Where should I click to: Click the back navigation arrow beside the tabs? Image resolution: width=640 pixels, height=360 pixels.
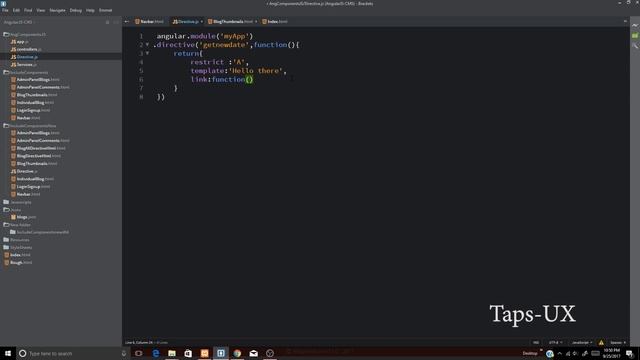pyautogui.click(x=127, y=22)
